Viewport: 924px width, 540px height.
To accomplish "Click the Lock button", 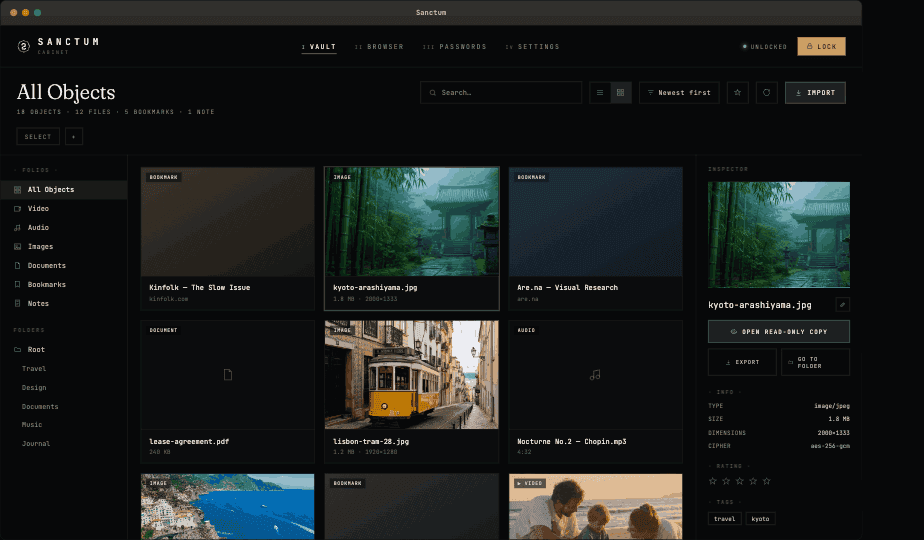I will click(x=821, y=47).
